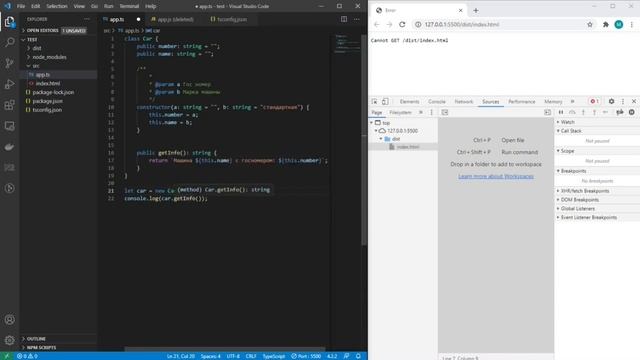Viewport: 640px width, 360px height.
Task: Open the Extensions view
Action: [x=9, y=105]
